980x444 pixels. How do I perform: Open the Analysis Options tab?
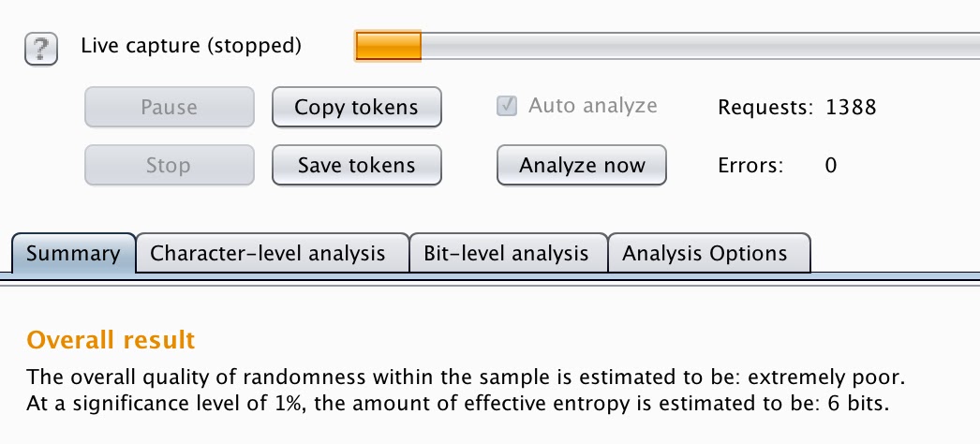[705, 254]
